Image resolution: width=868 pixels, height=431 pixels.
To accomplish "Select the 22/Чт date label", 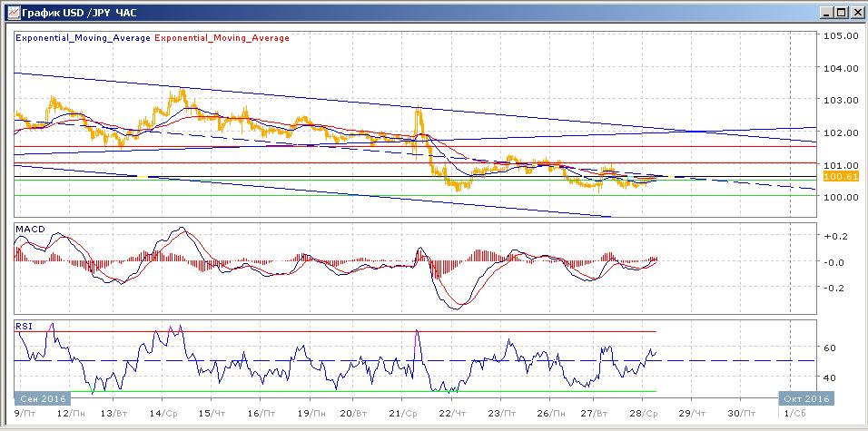I will tap(455, 413).
